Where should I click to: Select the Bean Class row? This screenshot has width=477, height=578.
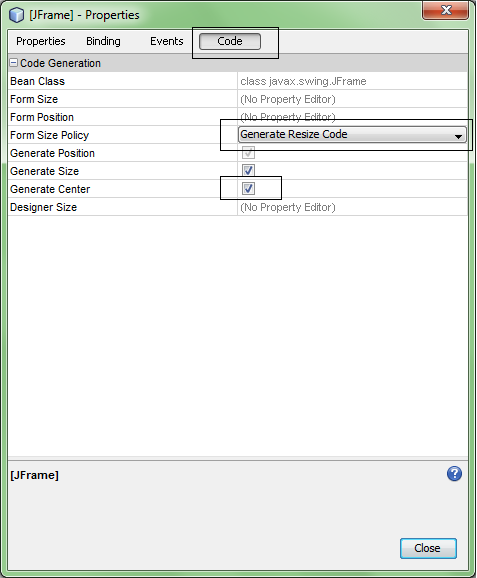coord(237,81)
